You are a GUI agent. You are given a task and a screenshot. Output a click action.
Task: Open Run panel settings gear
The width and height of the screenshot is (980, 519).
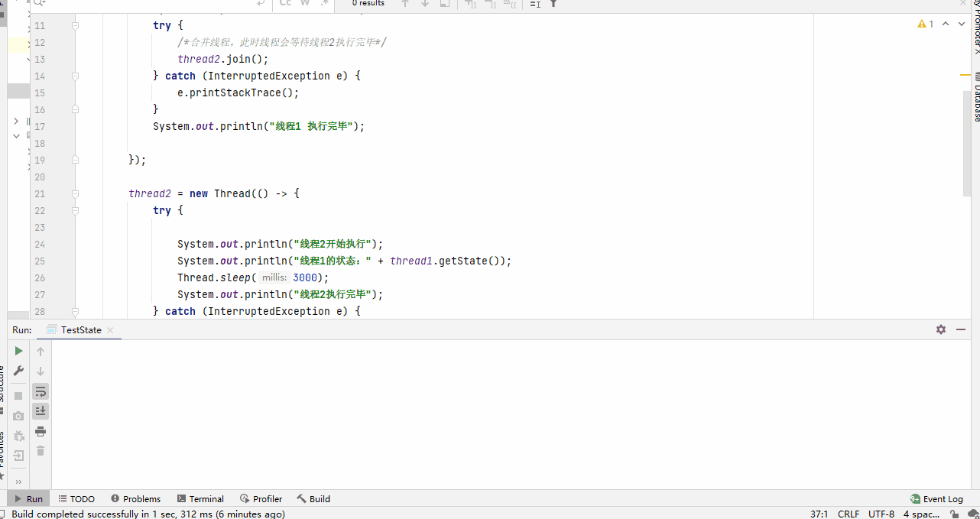coord(941,329)
